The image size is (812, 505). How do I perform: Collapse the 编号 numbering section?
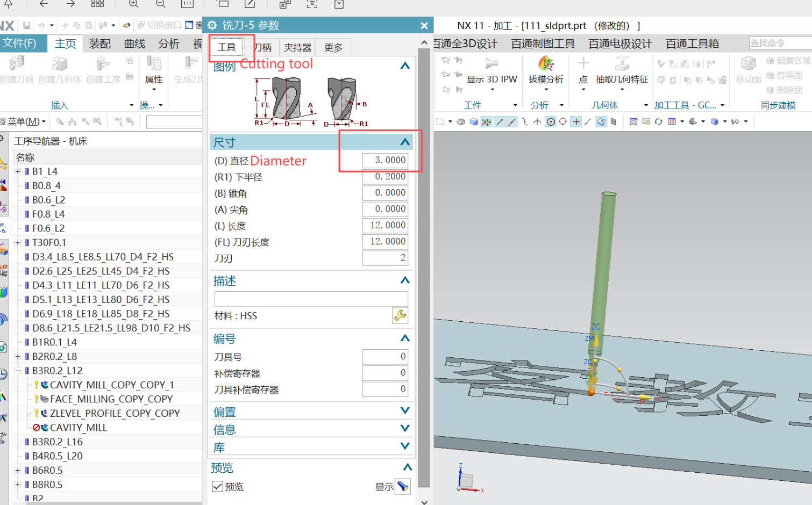(x=405, y=338)
